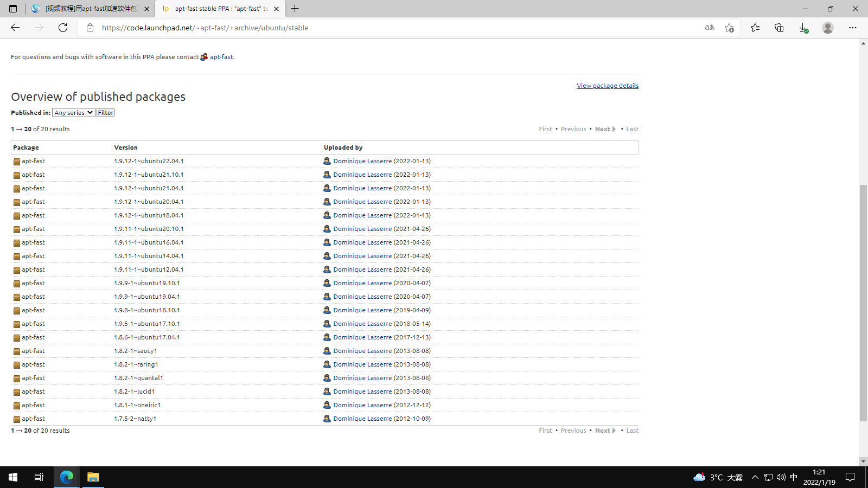The width and height of the screenshot is (868, 488).
Task: Click version text 1.8.2-1~quantal1
Action: (x=138, y=378)
